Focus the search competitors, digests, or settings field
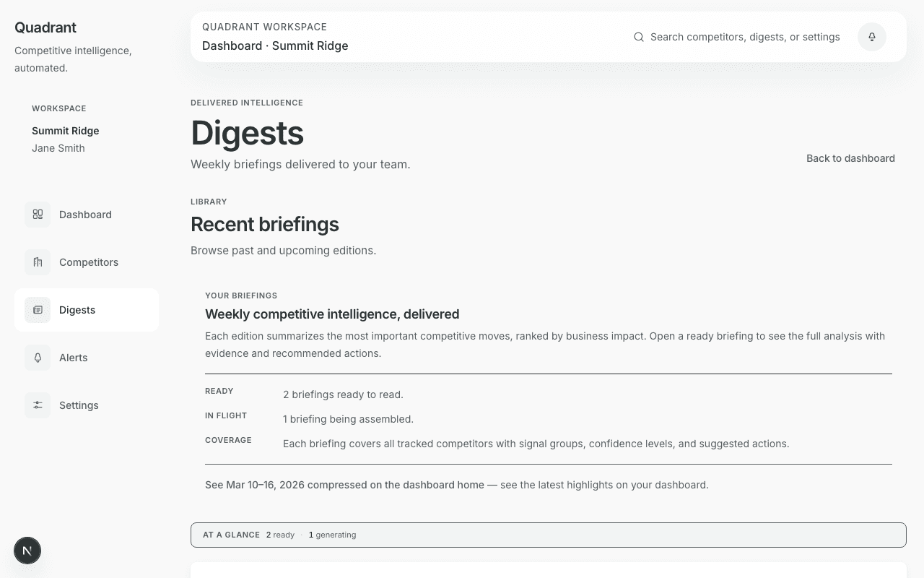 click(744, 37)
